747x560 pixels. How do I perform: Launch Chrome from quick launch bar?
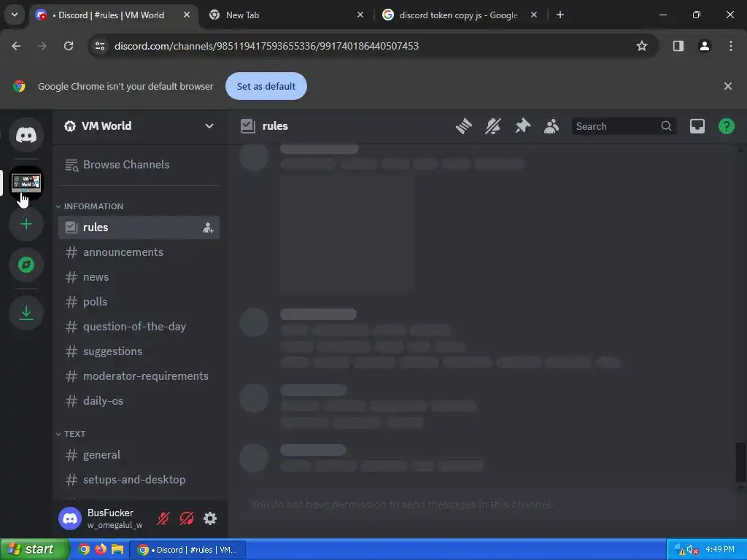pyautogui.click(x=85, y=550)
